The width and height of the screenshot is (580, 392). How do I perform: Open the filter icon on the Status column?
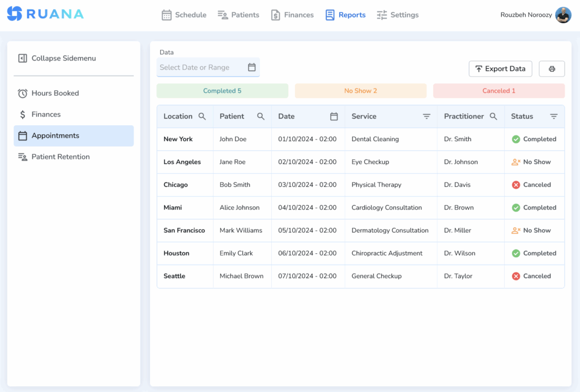tap(555, 116)
